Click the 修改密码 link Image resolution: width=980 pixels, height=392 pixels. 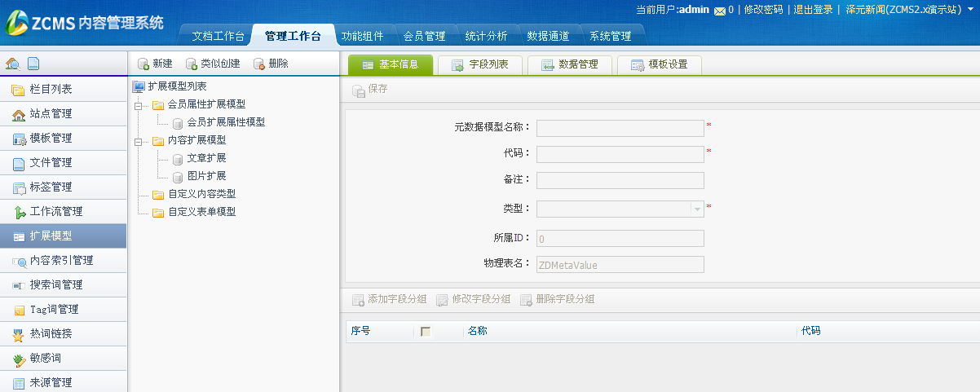pos(763,10)
